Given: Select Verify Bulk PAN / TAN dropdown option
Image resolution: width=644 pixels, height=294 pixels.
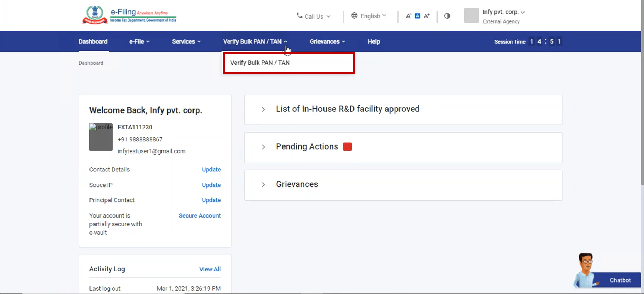Looking at the screenshot, I should [x=260, y=63].
